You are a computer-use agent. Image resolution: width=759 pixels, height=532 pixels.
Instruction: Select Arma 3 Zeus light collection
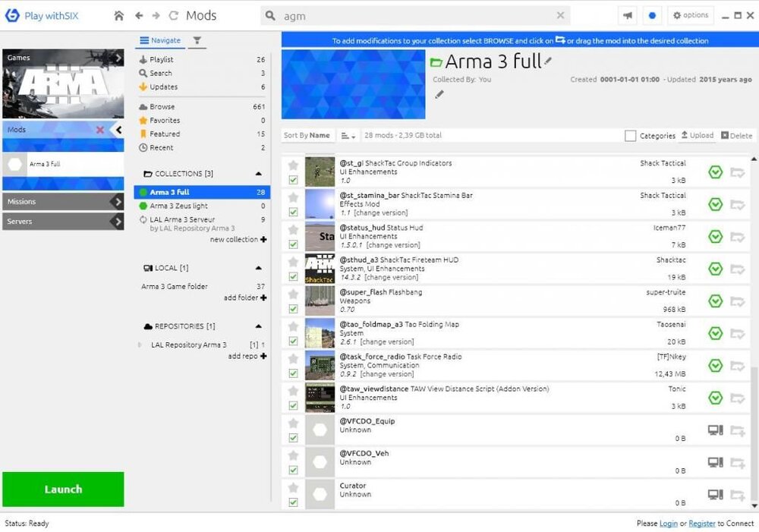click(202, 206)
